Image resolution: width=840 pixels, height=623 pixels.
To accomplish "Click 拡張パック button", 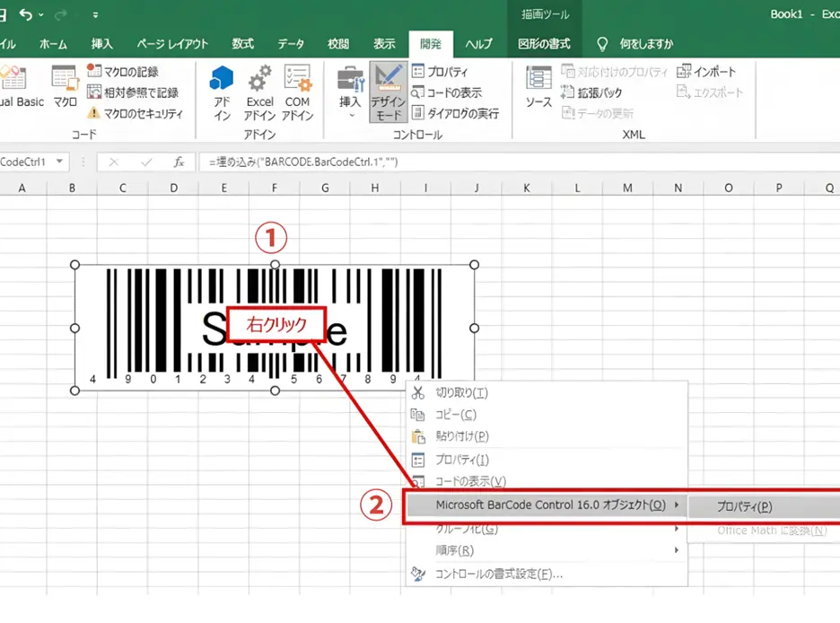I will coord(591,92).
